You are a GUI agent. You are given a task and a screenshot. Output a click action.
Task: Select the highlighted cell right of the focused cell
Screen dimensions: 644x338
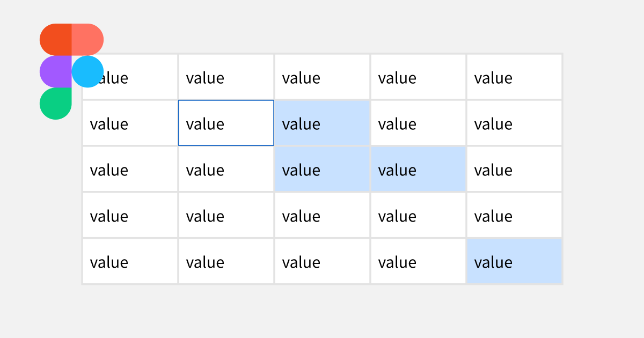pyautogui.click(x=321, y=123)
